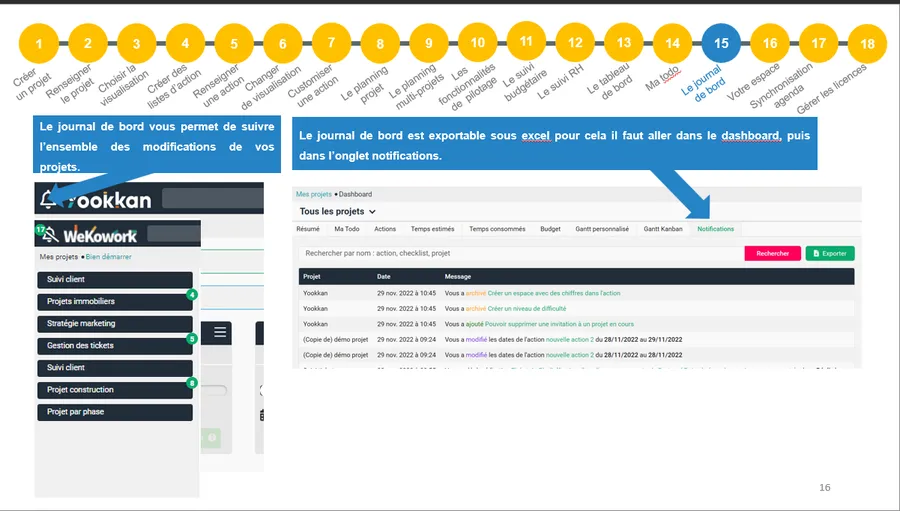The width and height of the screenshot is (900, 511).
Task: Go to step 16 Votre espace circle
Action: [770, 43]
